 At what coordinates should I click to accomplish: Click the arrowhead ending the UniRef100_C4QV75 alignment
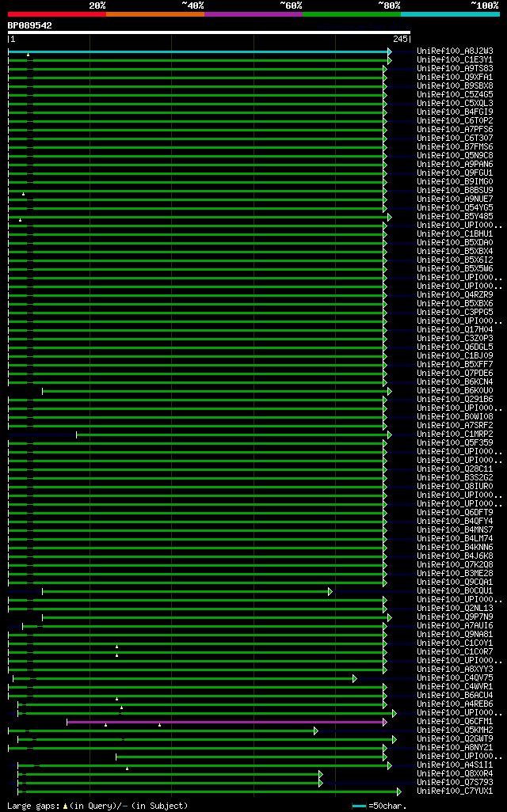pyautogui.click(x=355, y=678)
